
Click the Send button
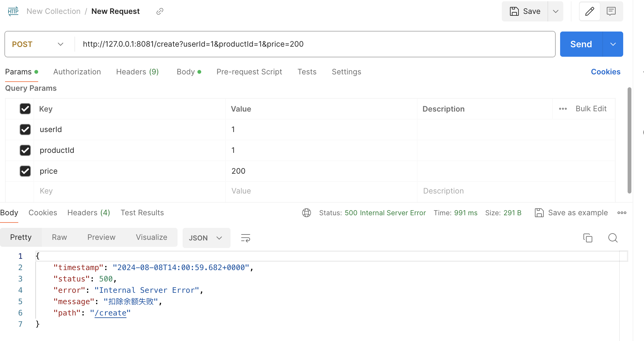tap(581, 44)
